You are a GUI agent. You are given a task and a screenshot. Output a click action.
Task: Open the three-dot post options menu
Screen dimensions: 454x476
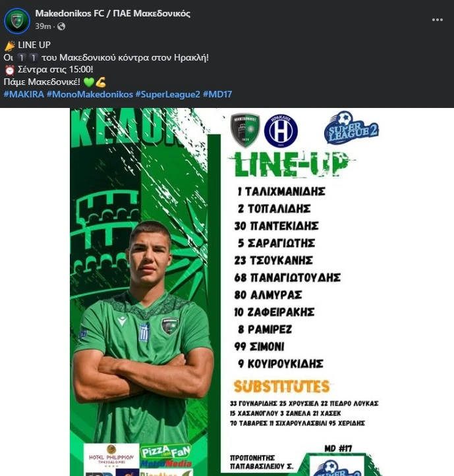click(438, 20)
